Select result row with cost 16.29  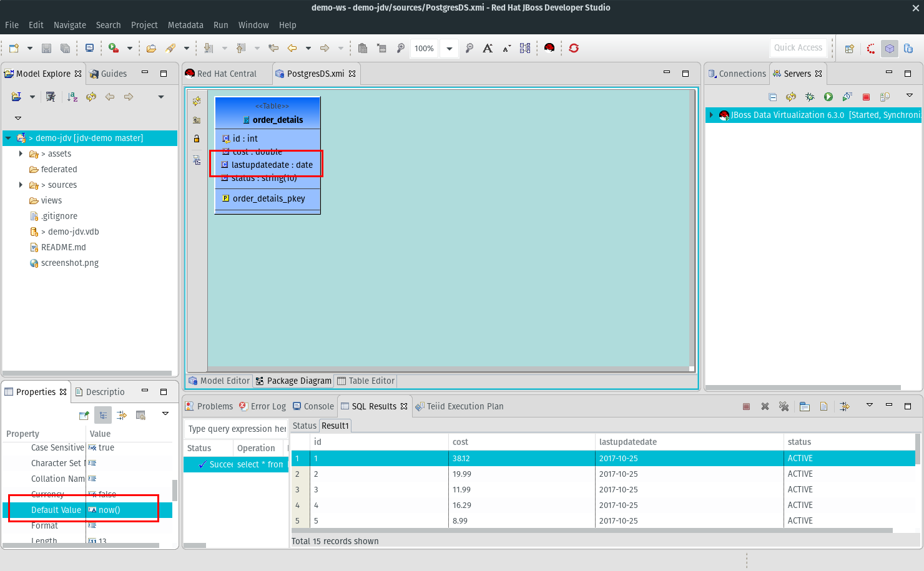point(603,505)
